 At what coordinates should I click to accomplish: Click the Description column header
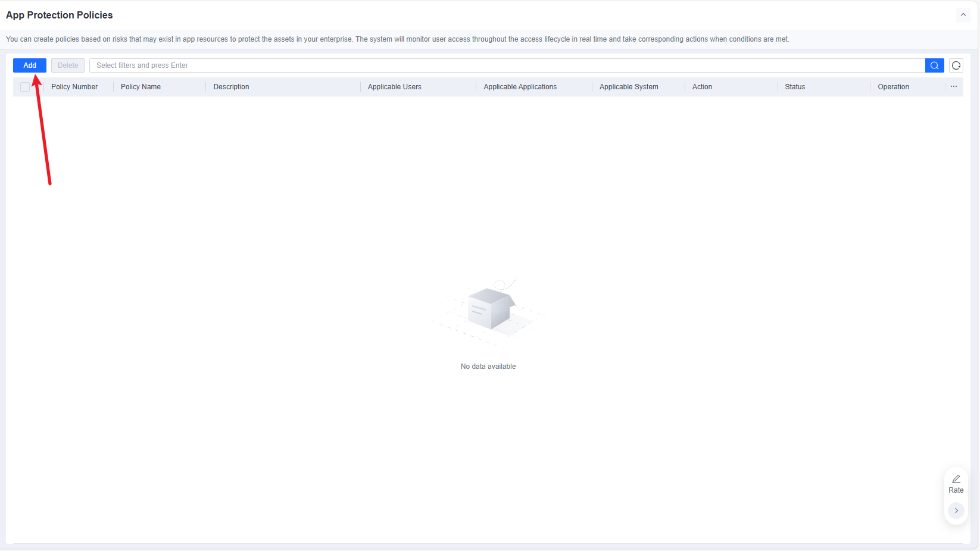(231, 87)
